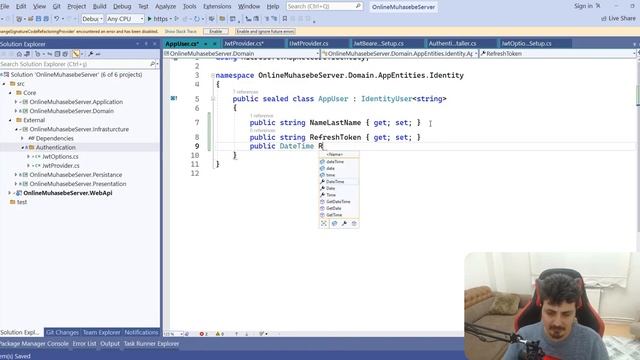This screenshot has width=640, height=360.
Task: Open the Debug menu
Action: tap(122, 6)
